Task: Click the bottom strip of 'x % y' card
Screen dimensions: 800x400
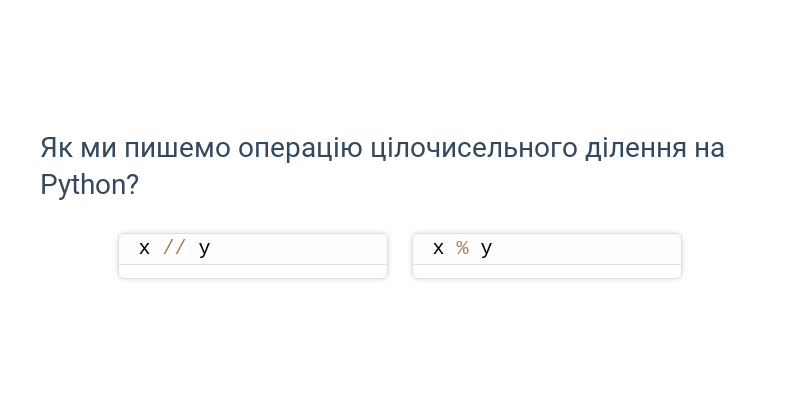Action: click(x=547, y=271)
